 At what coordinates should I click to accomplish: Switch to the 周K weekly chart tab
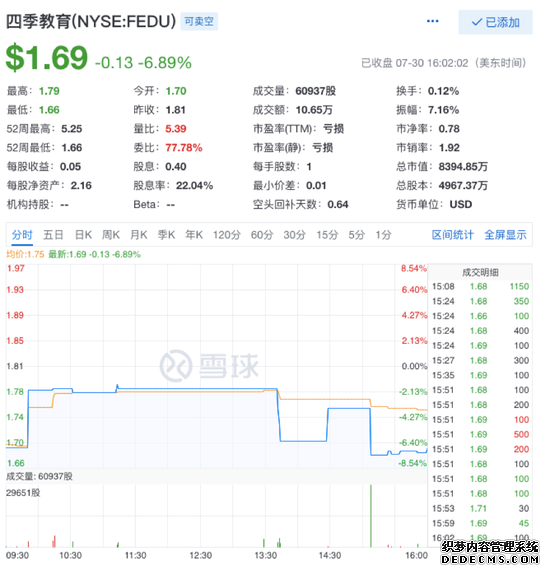tap(111, 235)
